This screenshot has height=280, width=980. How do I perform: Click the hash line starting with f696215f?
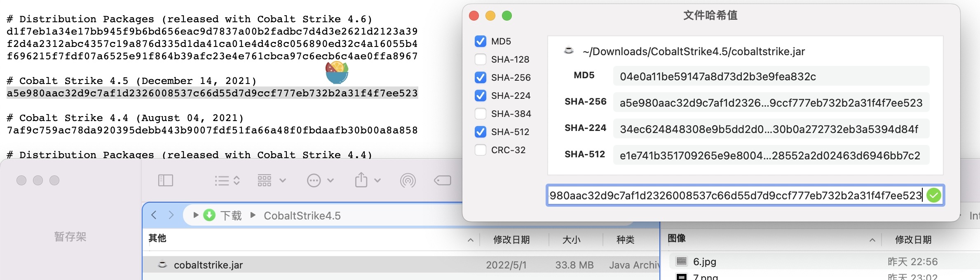pos(212,56)
